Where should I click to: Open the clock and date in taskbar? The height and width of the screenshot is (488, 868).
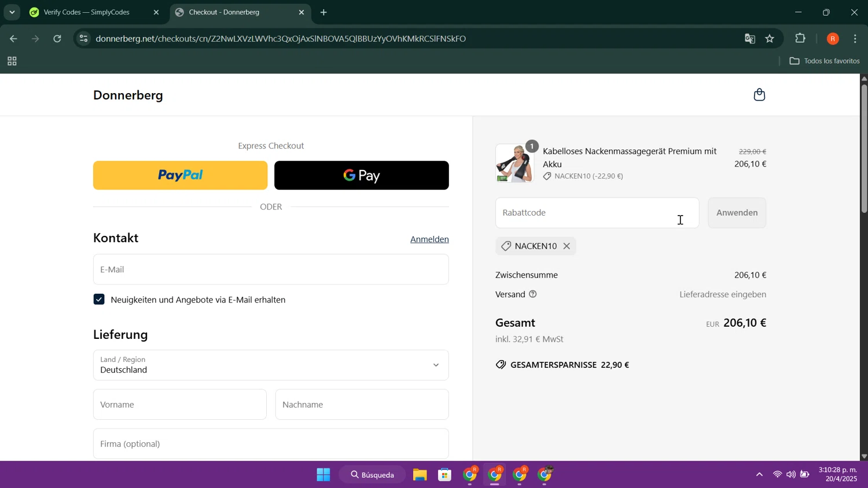(838, 475)
